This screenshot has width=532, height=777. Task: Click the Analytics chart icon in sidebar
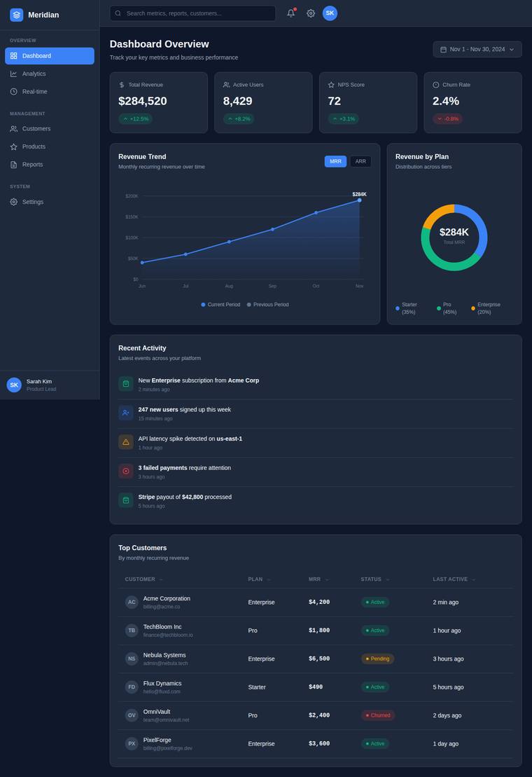click(14, 74)
